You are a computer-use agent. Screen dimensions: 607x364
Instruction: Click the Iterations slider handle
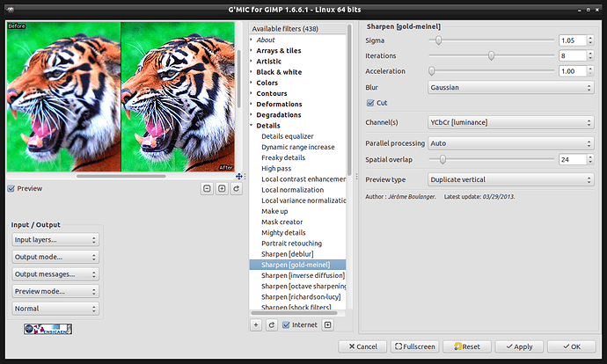[491, 55]
